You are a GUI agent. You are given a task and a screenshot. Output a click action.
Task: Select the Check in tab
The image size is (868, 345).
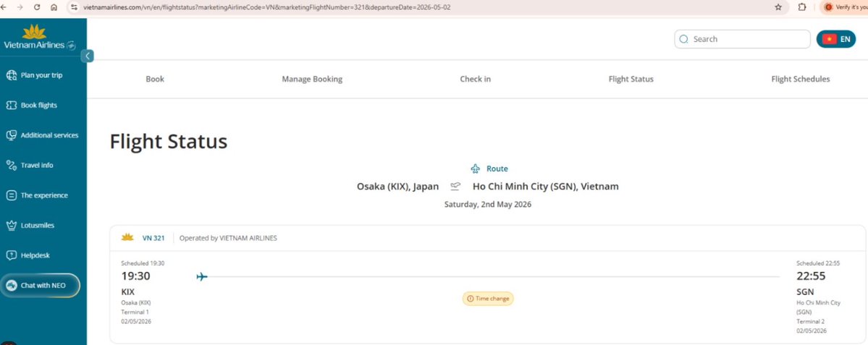pyautogui.click(x=475, y=79)
